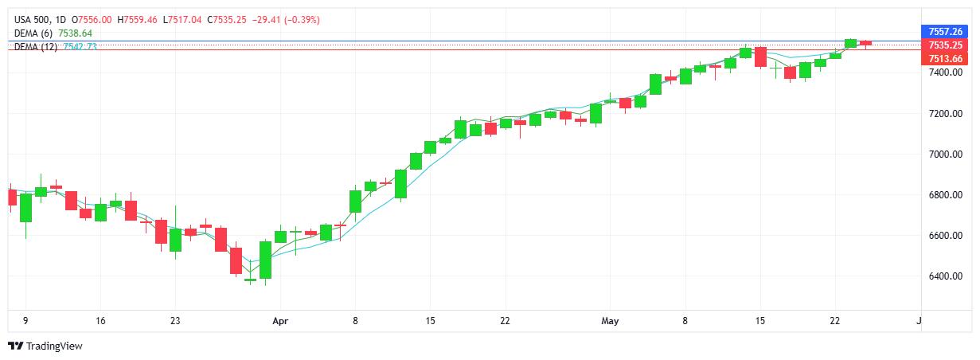Click the red 7513.66 price label
Viewport: 980px width, 360px height.
(946, 59)
